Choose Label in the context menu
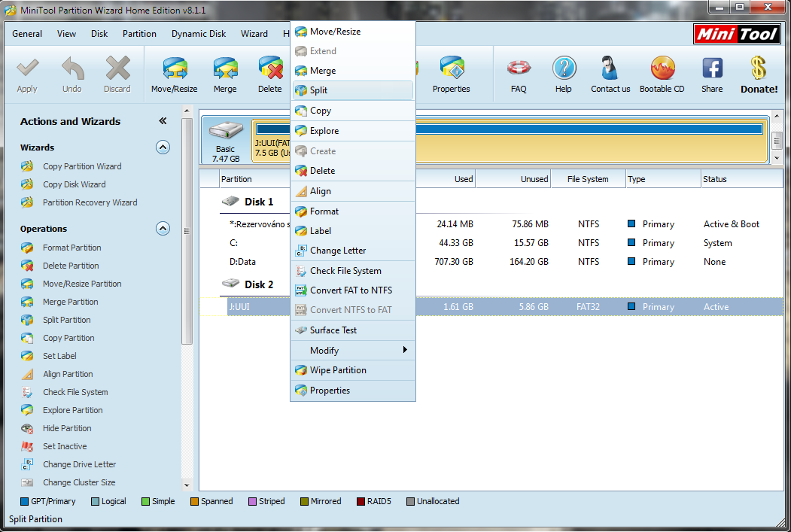791x532 pixels. click(x=353, y=231)
